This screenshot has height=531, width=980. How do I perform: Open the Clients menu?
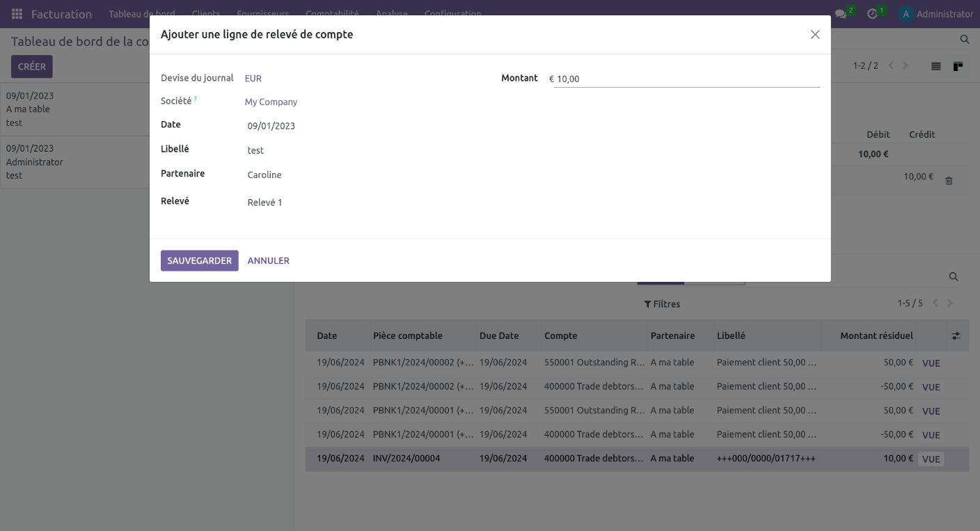[x=206, y=14]
